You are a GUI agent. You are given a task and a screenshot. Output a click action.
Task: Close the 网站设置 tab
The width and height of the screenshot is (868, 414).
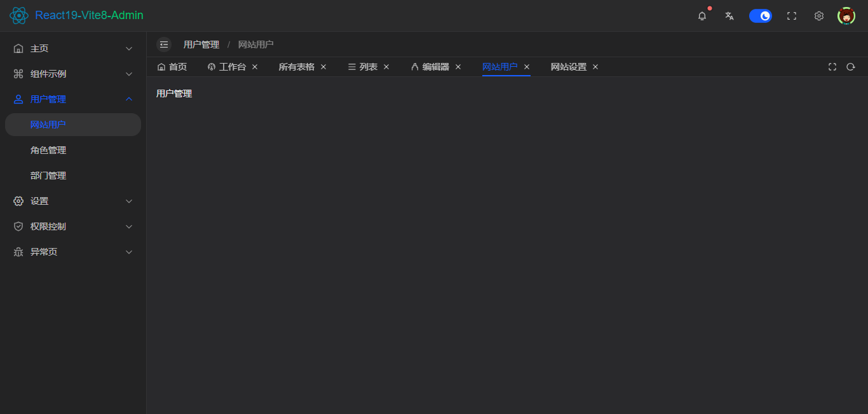click(x=595, y=67)
